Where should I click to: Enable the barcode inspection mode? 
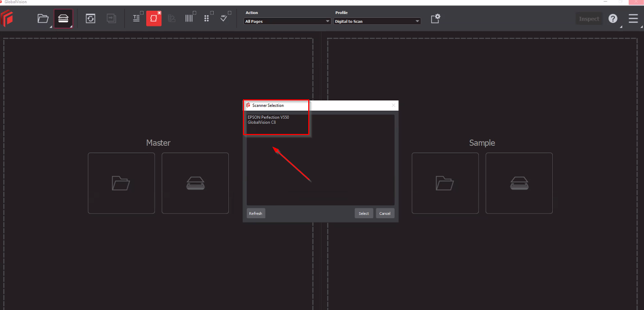[x=189, y=19]
